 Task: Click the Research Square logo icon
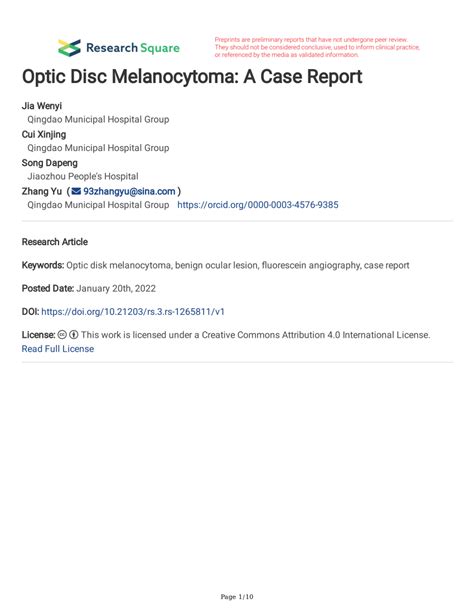[x=69, y=48]
